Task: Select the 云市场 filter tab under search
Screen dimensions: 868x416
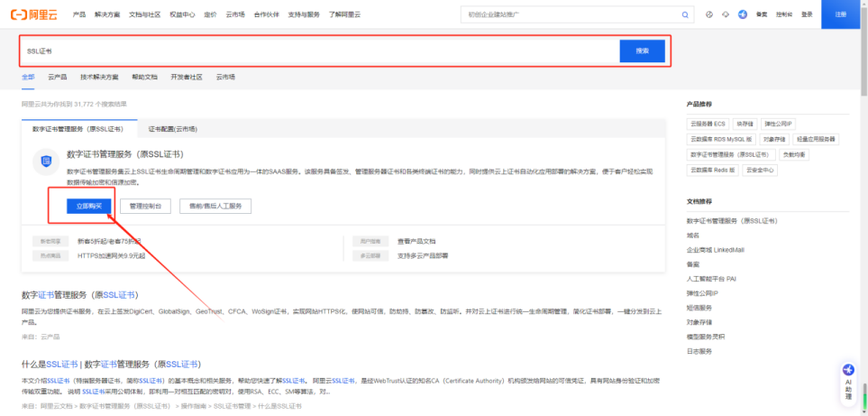Action: pos(226,77)
